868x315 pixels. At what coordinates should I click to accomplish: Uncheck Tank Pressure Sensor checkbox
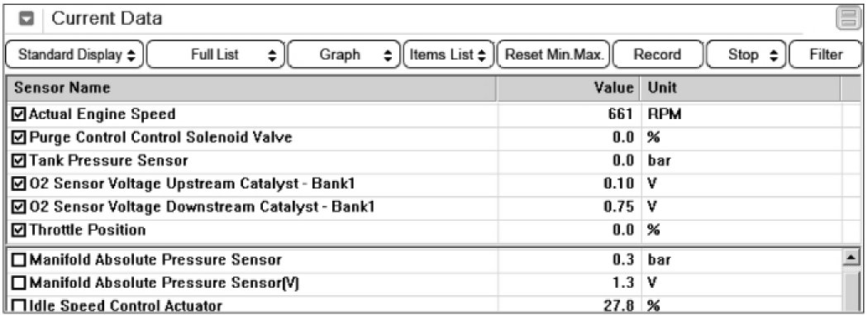coord(19,161)
